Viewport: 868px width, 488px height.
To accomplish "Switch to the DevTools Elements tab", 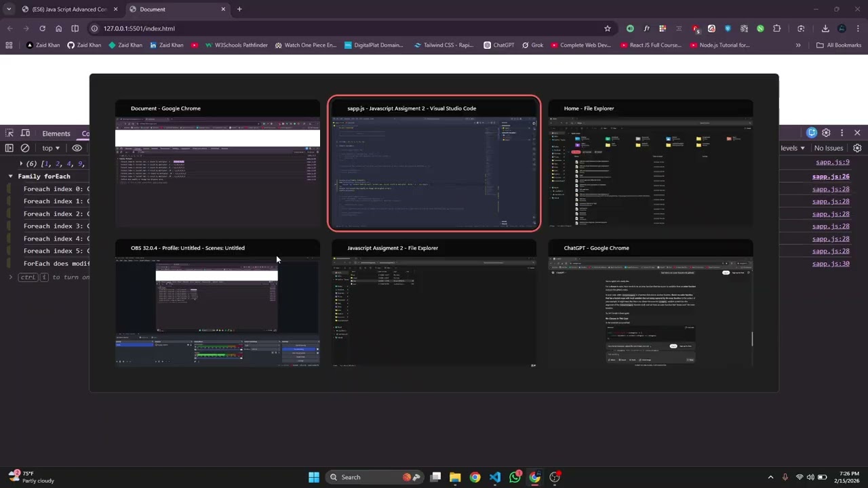I will [56, 134].
